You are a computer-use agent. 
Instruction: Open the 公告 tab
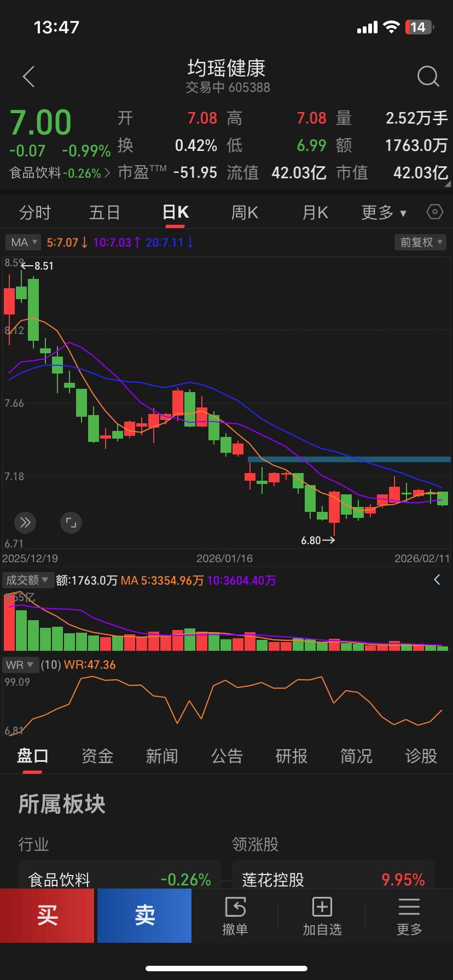227,756
